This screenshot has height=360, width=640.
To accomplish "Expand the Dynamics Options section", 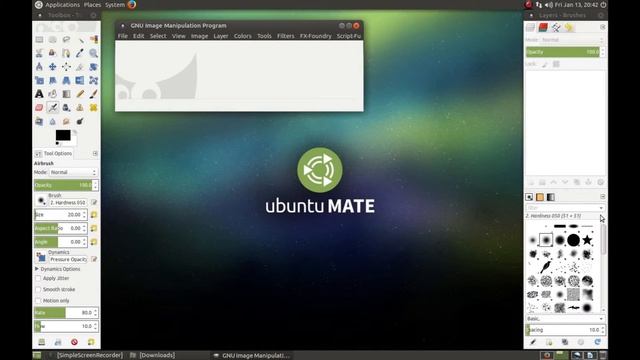I will point(37,269).
